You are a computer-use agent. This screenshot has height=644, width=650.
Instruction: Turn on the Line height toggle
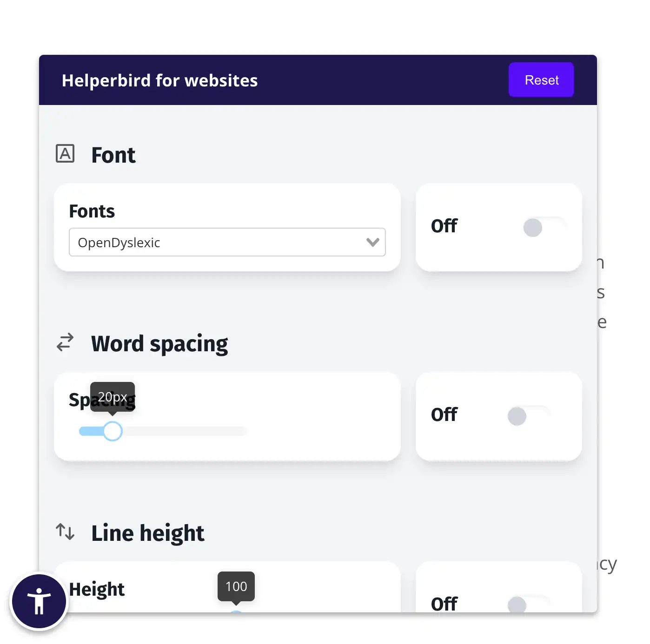pyautogui.click(x=529, y=605)
